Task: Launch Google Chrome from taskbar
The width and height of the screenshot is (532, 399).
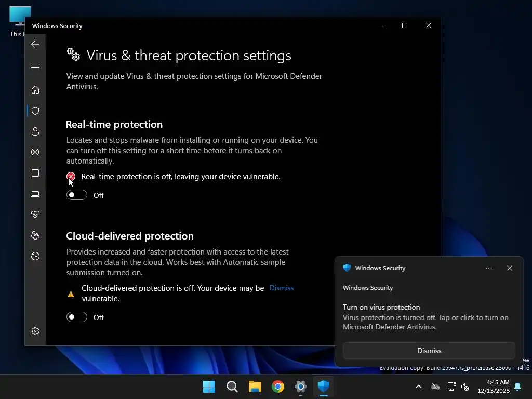Action: (278, 387)
